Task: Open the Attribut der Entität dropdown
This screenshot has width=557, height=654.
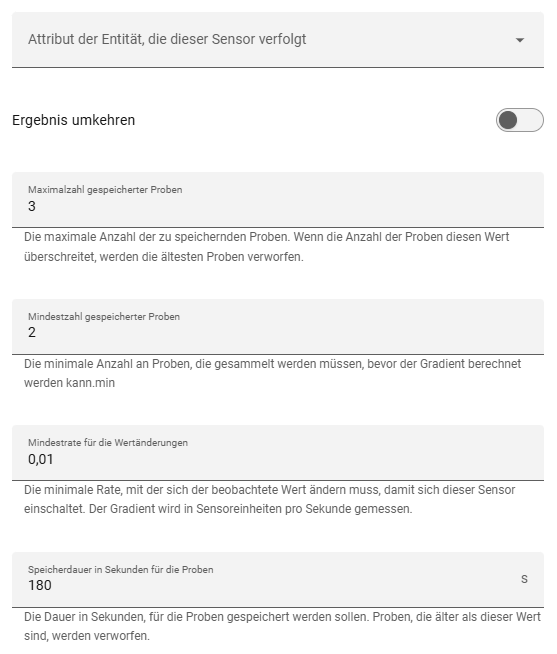Action: pyautogui.click(x=278, y=40)
